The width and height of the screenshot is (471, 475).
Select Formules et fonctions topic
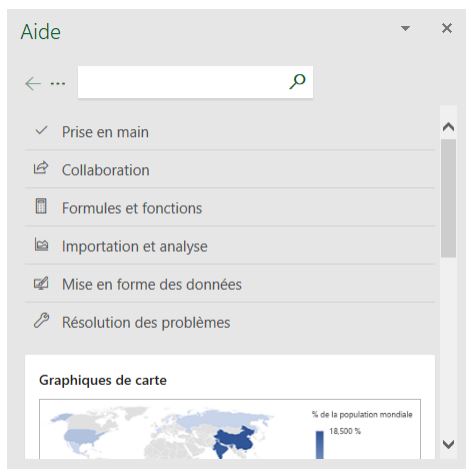(230, 208)
